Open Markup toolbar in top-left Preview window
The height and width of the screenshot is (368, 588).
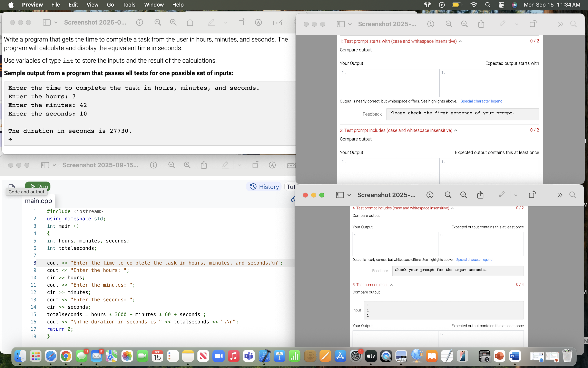(x=258, y=22)
